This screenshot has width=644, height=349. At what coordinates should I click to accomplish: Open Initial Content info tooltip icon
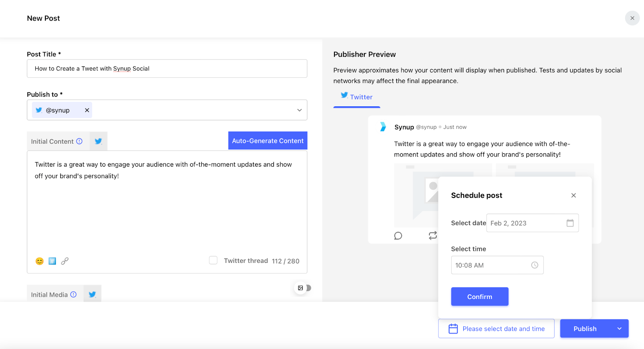[x=79, y=141]
